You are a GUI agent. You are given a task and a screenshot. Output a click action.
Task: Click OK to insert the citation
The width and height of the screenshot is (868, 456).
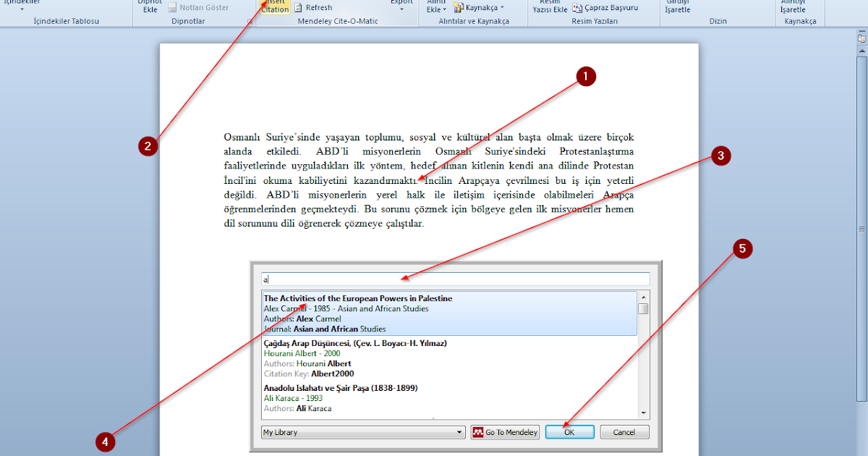569,432
